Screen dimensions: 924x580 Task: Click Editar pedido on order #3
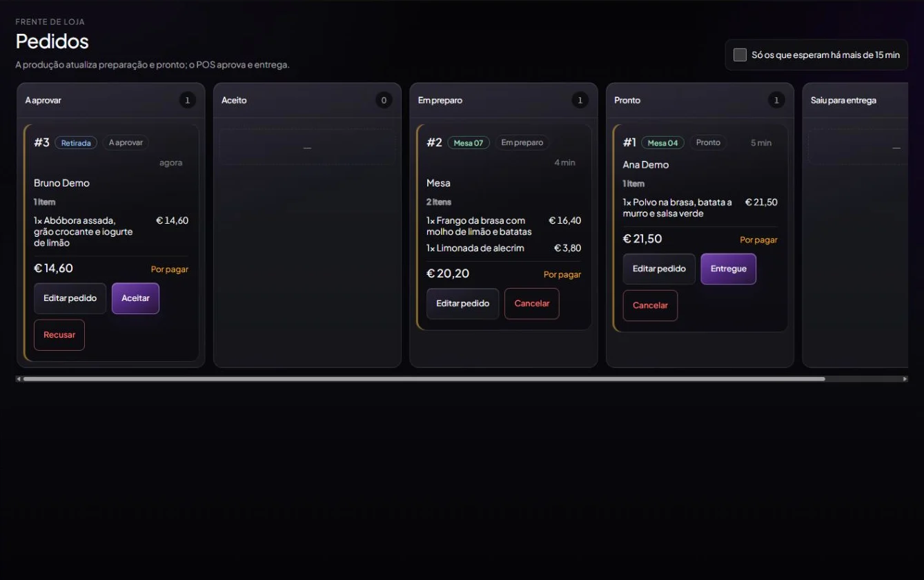70,298
